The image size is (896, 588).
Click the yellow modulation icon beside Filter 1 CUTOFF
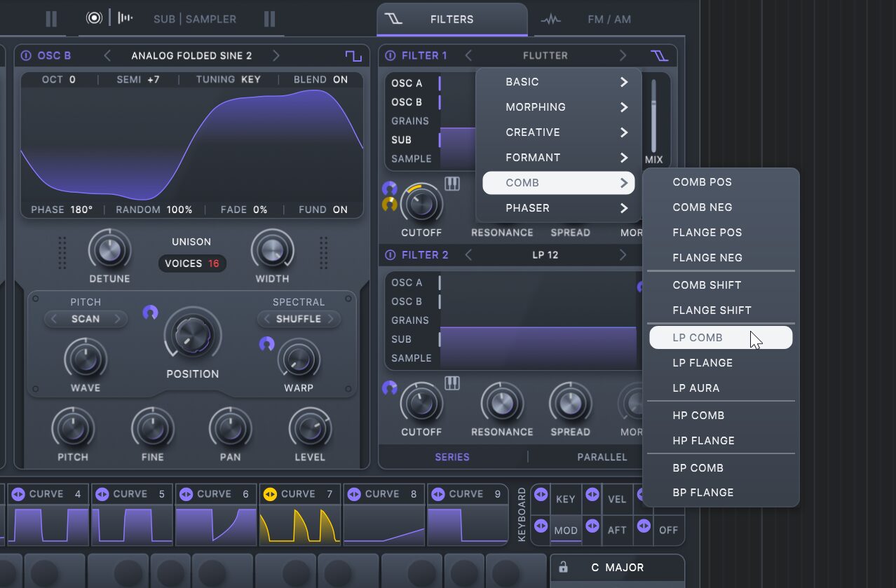[390, 204]
